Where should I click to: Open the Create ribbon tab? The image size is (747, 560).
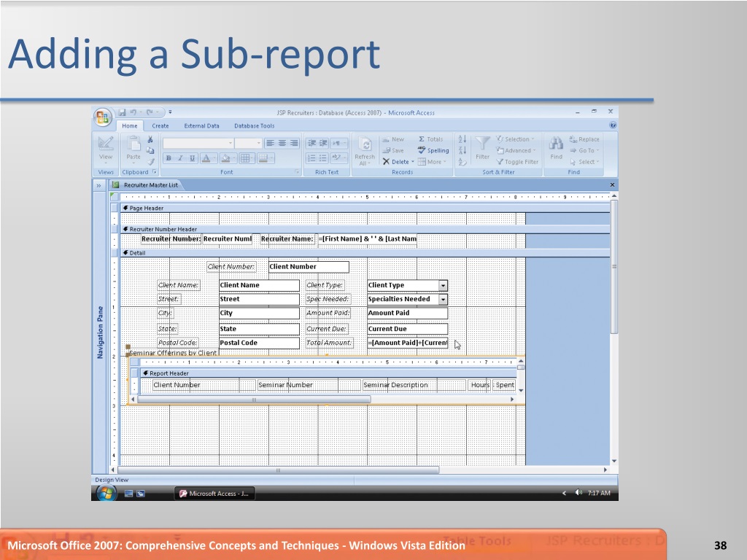pyautogui.click(x=160, y=125)
